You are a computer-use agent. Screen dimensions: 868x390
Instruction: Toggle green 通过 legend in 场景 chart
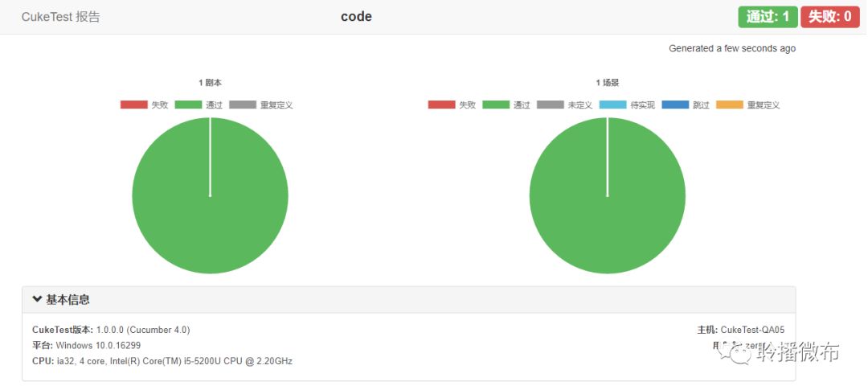[506, 105]
